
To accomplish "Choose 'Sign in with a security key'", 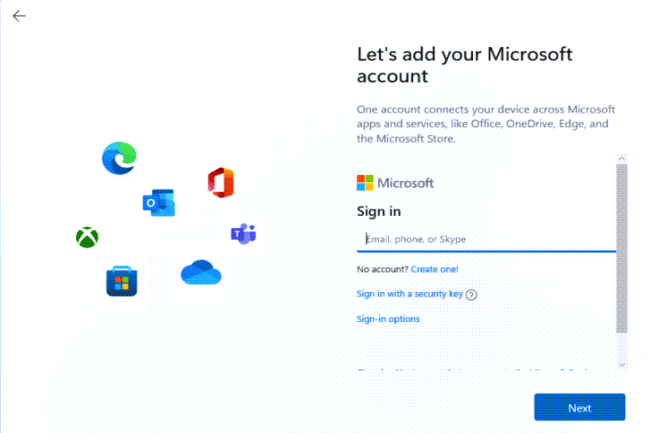I will point(410,294).
